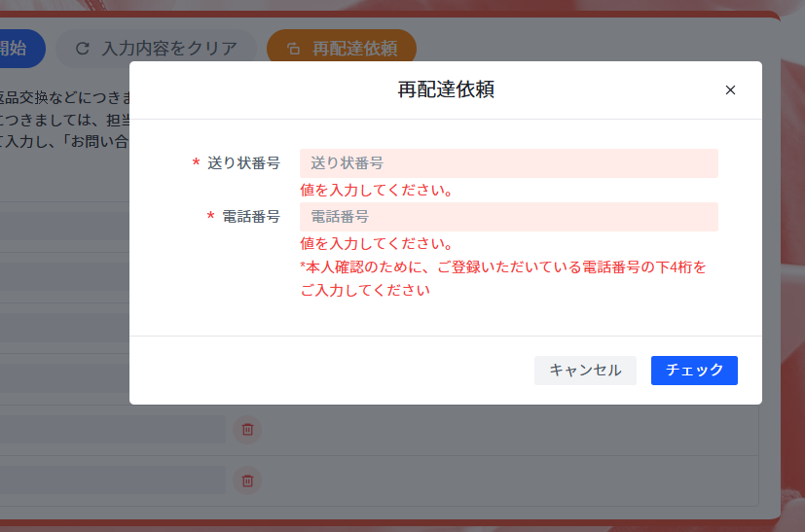Screen dimensions: 805x532
Task: Click the 電話番号 input field
Action: [x=509, y=217]
